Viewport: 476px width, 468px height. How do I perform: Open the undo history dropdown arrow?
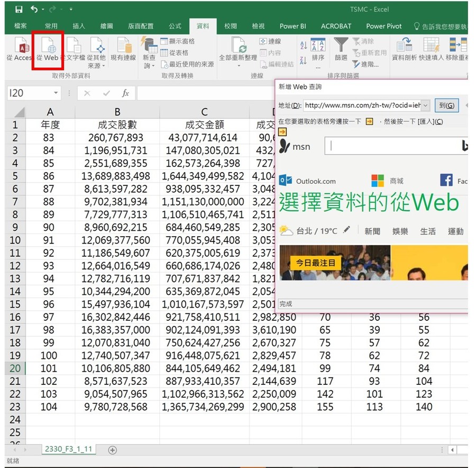(x=43, y=10)
